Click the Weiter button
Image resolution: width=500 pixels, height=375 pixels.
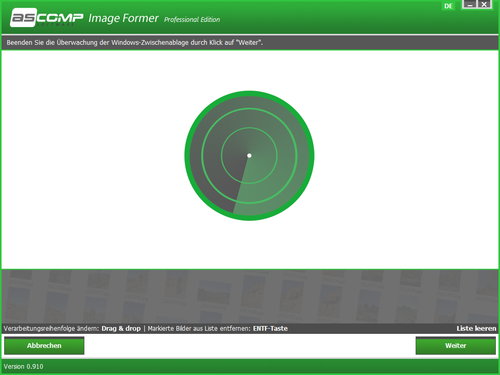(x=455, y=346)
